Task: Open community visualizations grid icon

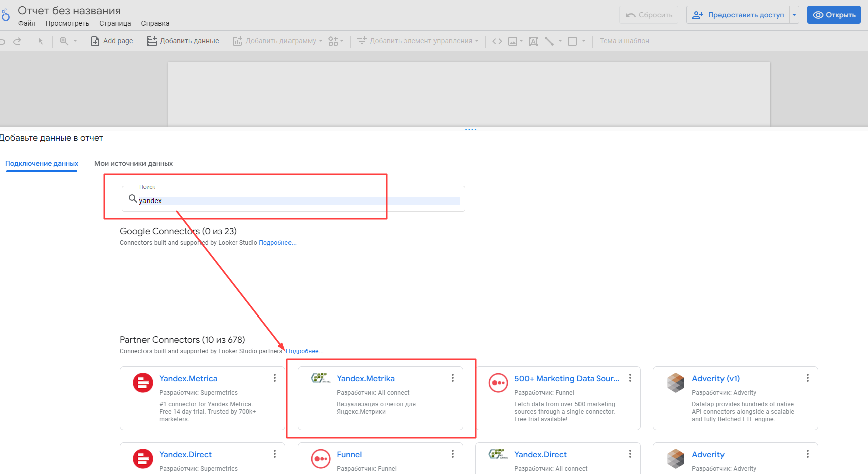Action: [335, 41]
